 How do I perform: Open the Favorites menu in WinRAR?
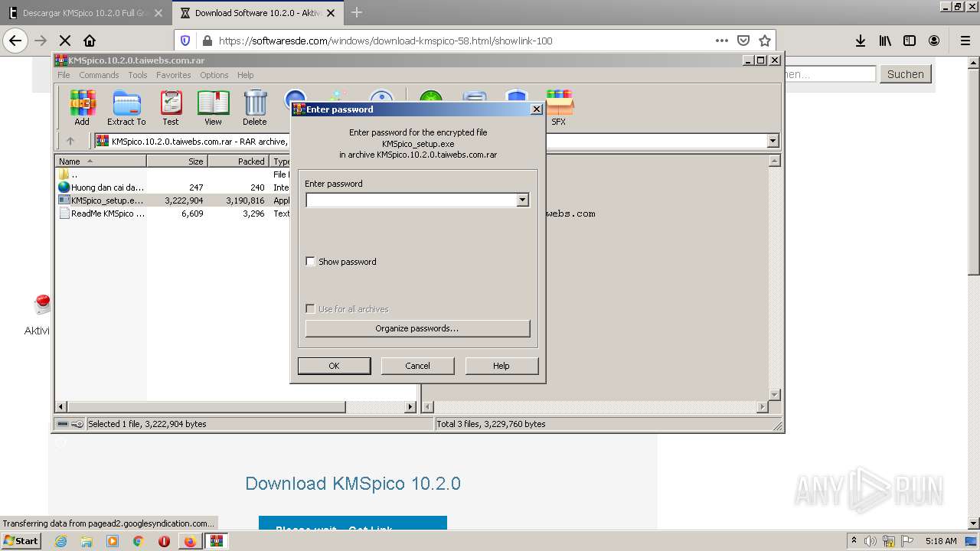(174, 75)
